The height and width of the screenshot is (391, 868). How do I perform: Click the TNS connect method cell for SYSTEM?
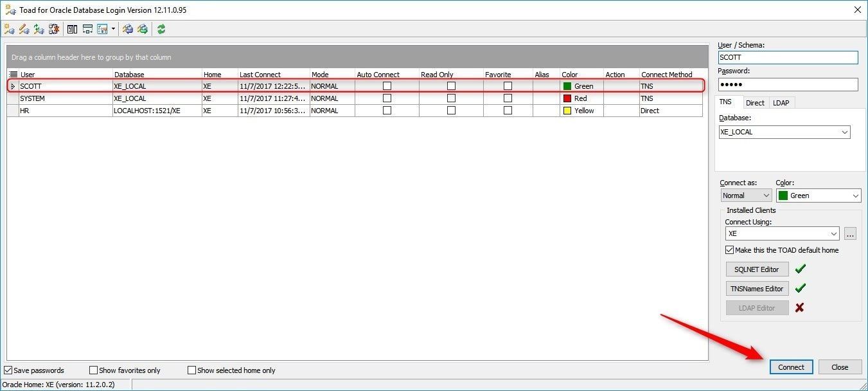click(x=671, y=98)
